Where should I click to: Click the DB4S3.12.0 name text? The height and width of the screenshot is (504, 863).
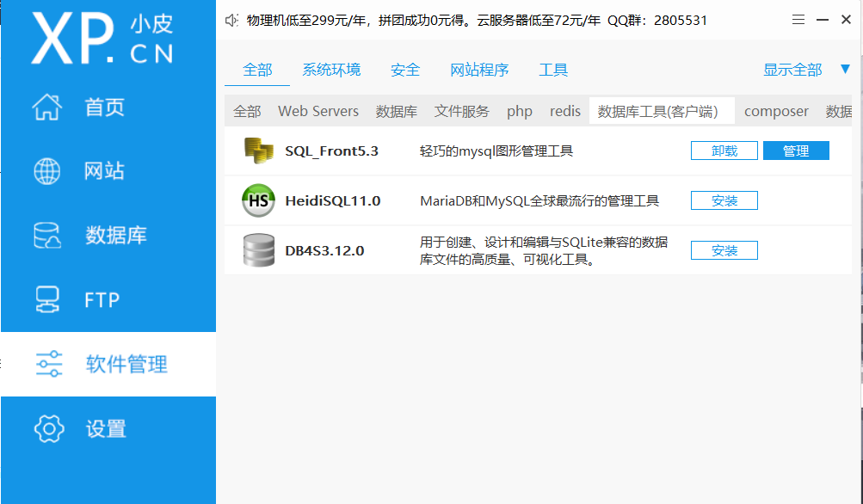(x=324, y=251)
